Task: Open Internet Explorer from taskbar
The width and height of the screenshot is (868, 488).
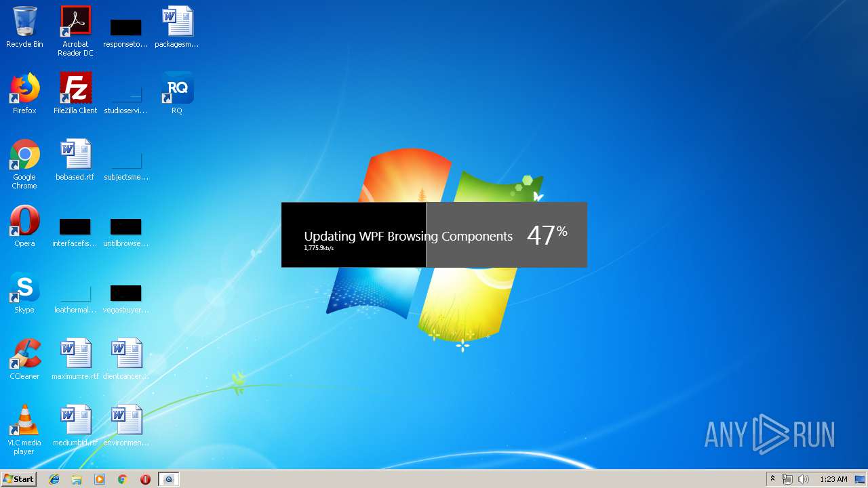Action: [x=54, y=479]
